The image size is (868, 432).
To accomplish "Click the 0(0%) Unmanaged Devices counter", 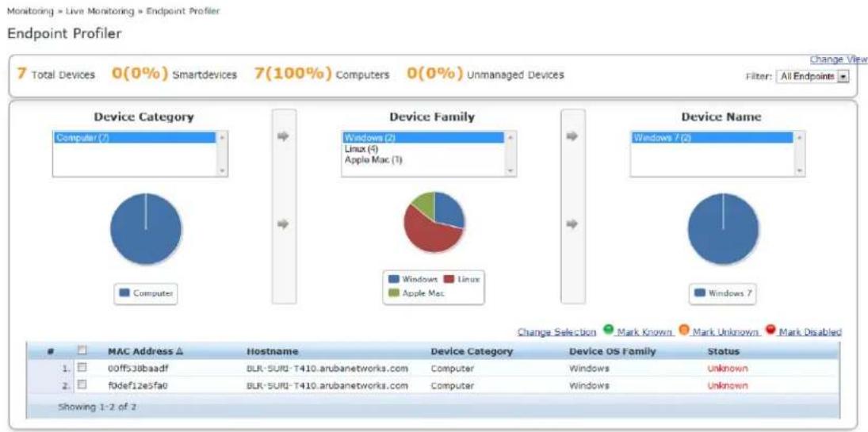I will tap(485, 75).
